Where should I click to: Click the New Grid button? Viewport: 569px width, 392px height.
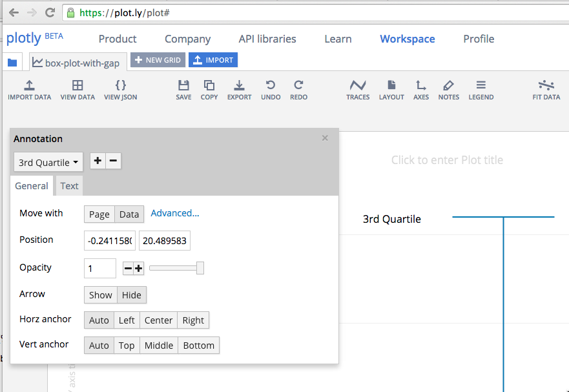[158, 60]
